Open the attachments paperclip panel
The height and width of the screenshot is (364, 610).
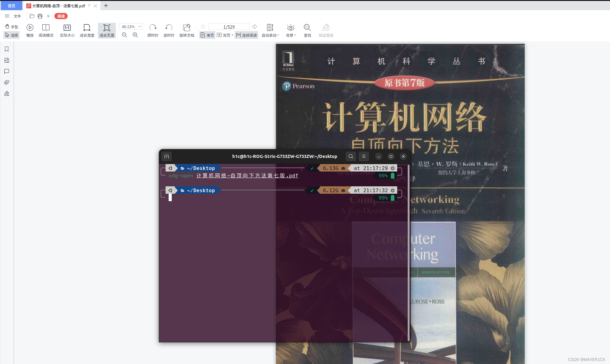coord(7,82)
